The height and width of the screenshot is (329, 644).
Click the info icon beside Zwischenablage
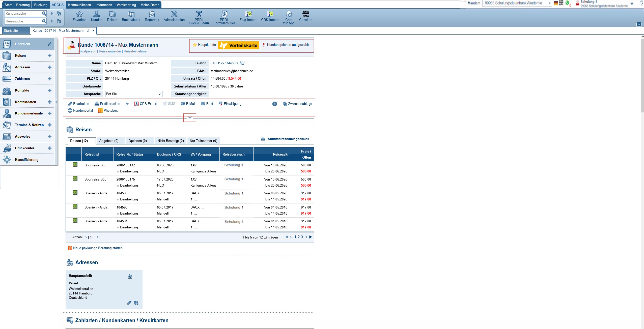click(x=275, y=104)
